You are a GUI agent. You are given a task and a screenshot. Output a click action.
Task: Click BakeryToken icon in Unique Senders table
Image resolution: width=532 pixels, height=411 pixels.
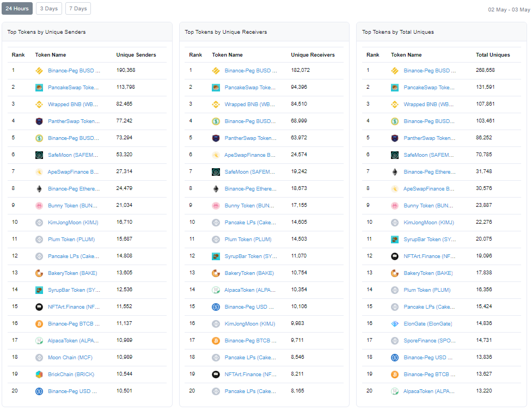click(x=39, y=273)
